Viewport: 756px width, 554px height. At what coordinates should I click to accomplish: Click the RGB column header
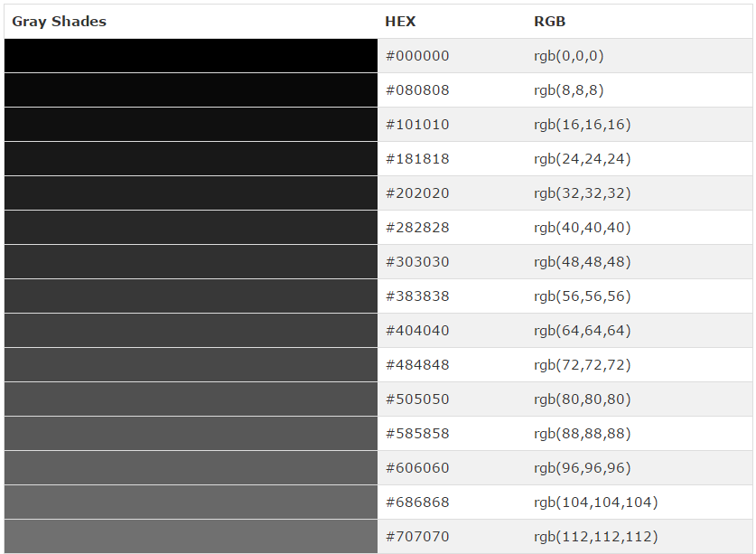pyautogui.click(x=549, y=22)
